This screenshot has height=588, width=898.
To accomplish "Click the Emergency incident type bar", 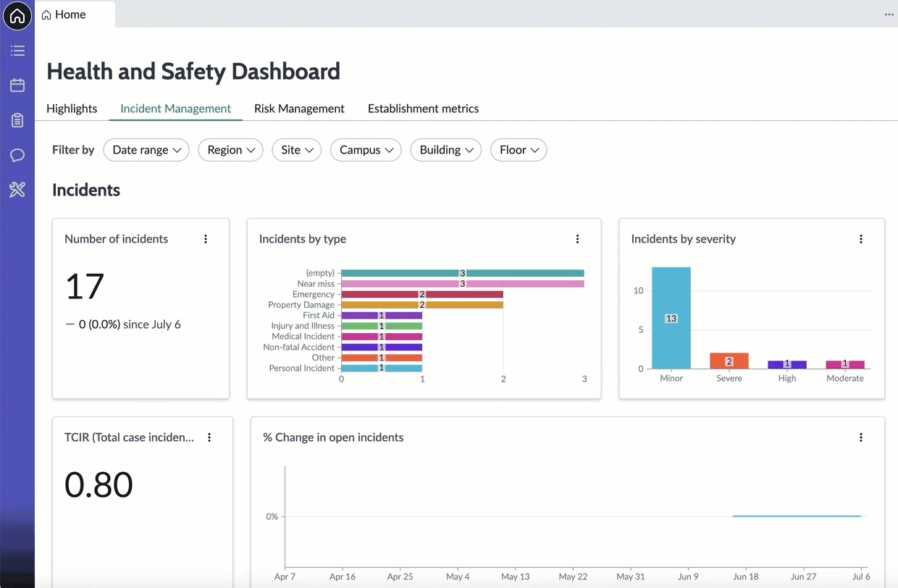I will pos(422,295).
